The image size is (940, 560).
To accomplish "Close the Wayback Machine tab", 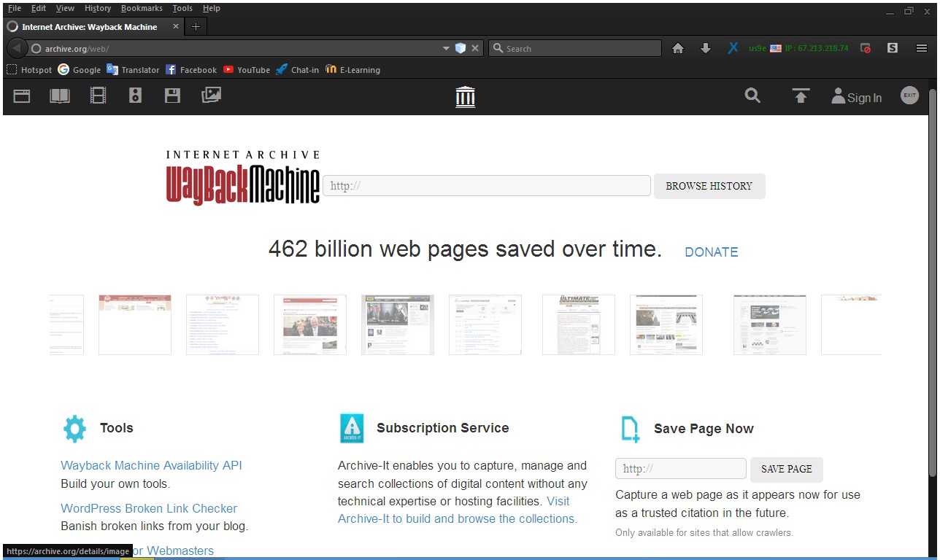I will coord(176,27).
